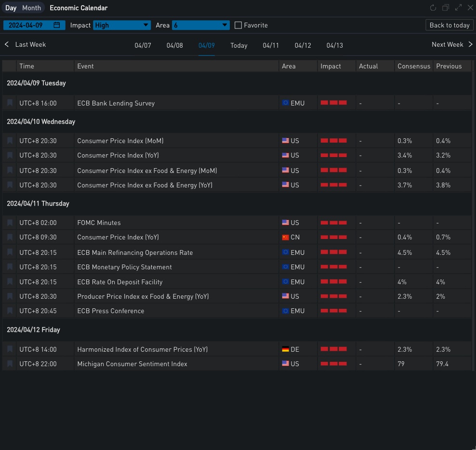The image size is (476, 450).
Task: Bookmark the FOMC Minutes event
Action: pos(10,223)
